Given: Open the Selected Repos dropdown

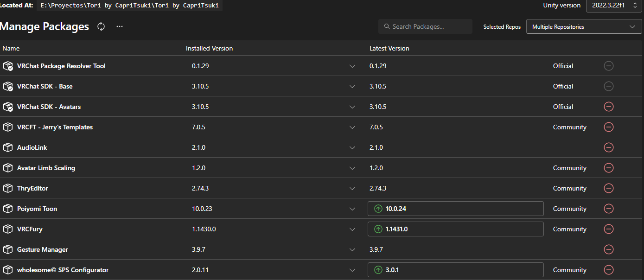Looking at the screenshot, I should [583, 26].
